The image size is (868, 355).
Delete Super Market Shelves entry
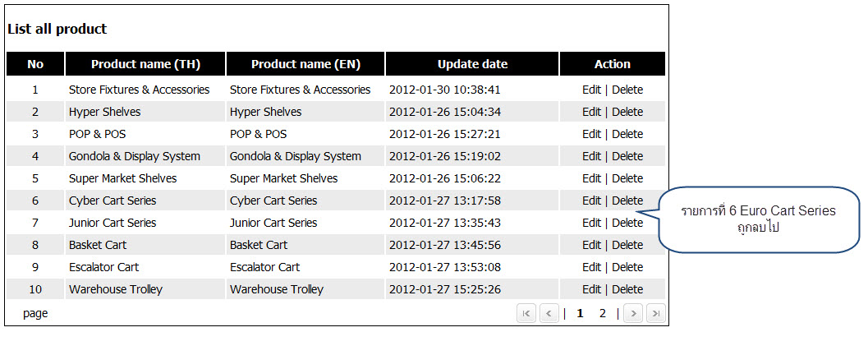627,178
